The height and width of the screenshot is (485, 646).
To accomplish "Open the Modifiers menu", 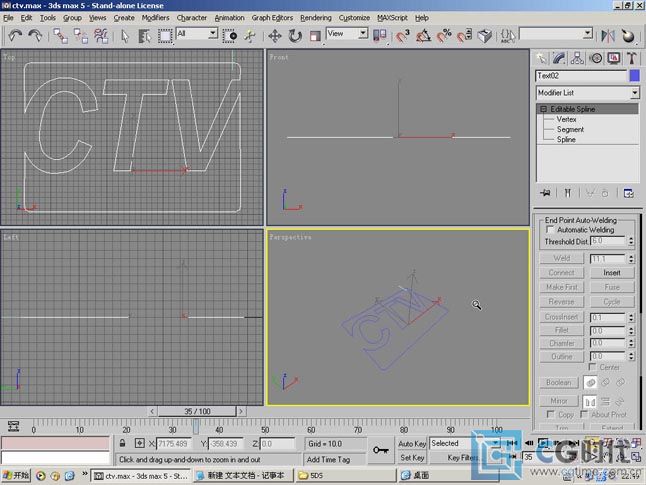I will (155, 18).
